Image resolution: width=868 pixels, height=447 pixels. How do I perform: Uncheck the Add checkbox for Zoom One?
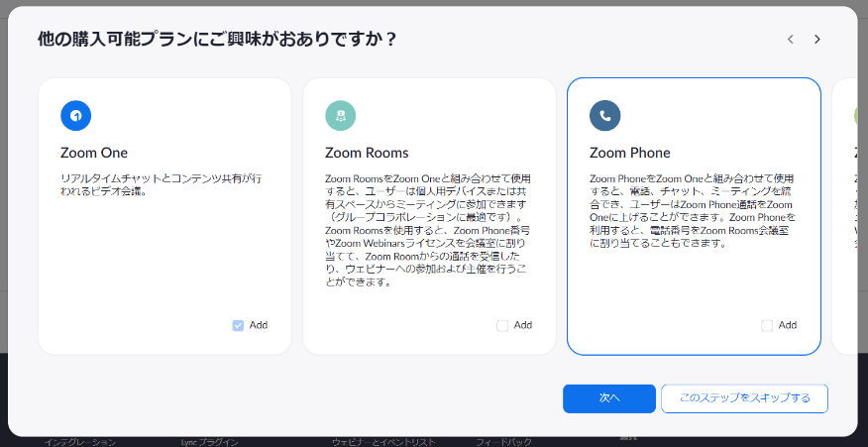click(238, 325)
